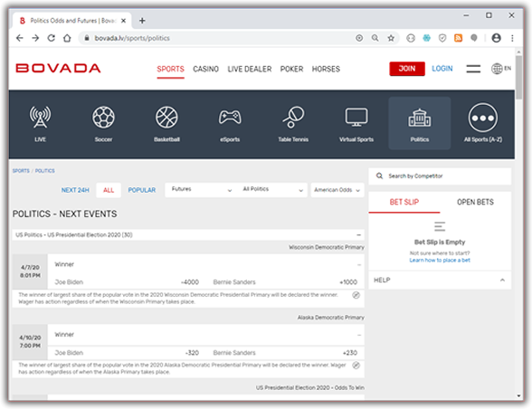The height and width of the screenshot is (409, 532).
Task: Change language via globe EN icon
Action: coord(501,69)
